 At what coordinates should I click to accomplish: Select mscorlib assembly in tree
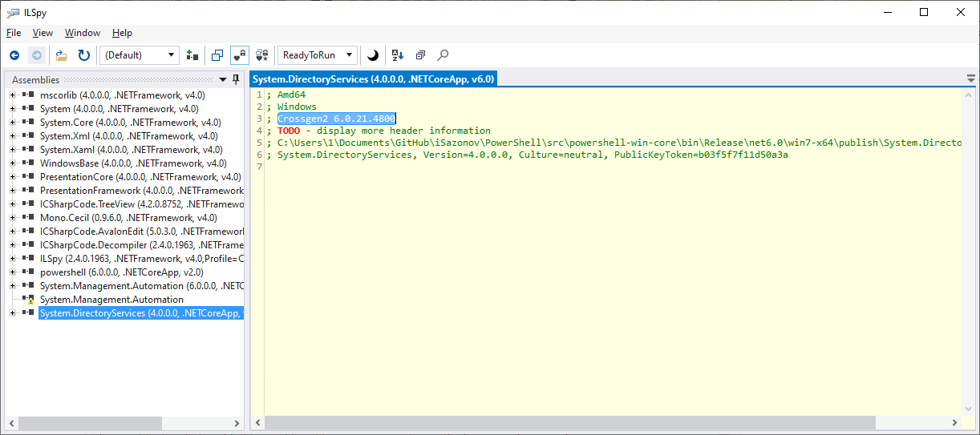[122, 95]
